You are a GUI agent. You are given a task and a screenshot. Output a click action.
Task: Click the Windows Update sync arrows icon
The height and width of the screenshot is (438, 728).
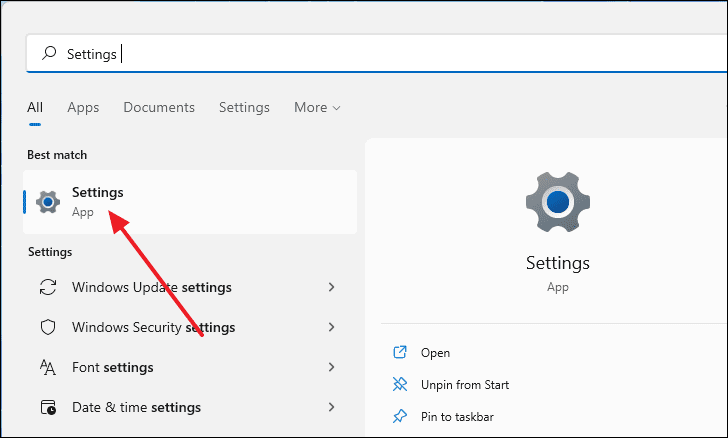(48, 287)
